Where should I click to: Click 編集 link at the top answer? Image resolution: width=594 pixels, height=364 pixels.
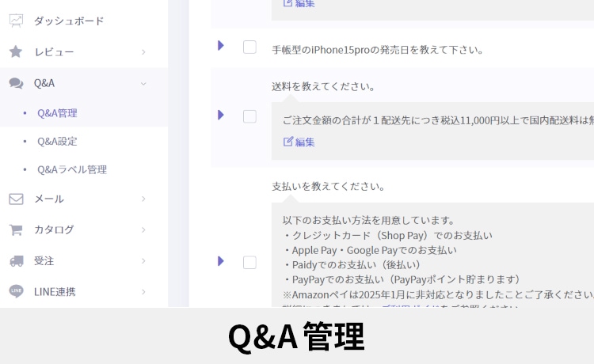305,3
